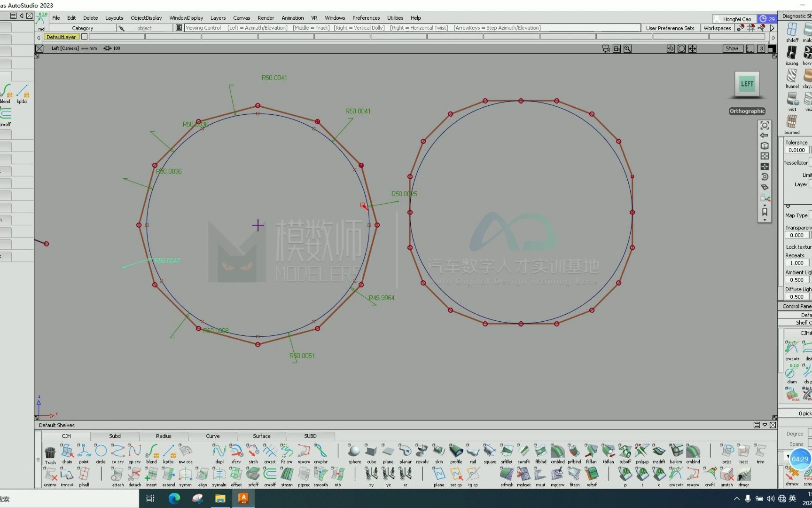The height and width of the screenshot is (508, 812).
Task: Switch to the Radius shelf tab
Action: point(164,436)
